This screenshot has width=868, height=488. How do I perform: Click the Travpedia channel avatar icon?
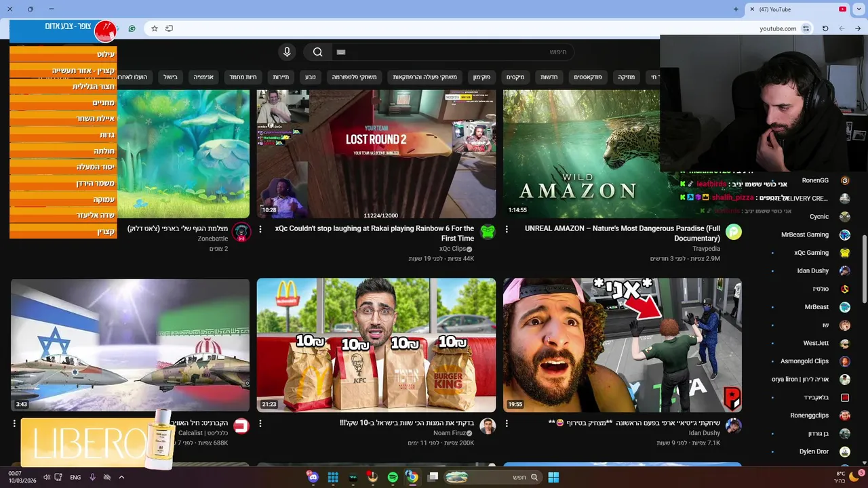733,232
